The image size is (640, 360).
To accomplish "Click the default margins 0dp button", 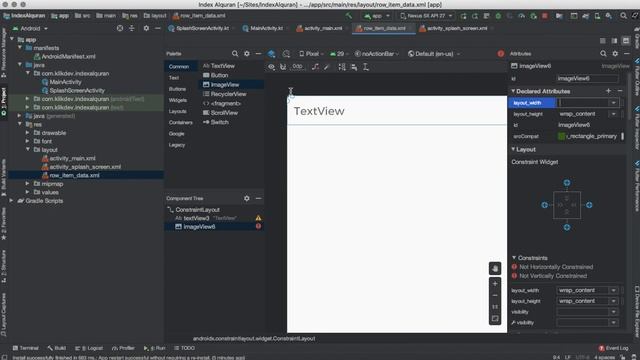I will click(x=298, y=67).
